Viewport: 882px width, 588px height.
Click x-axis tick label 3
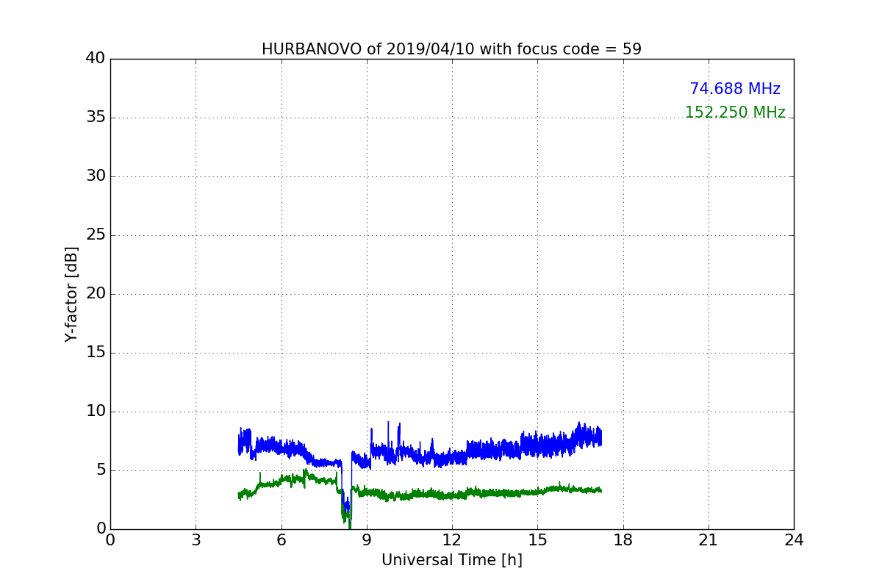(196, 540)
